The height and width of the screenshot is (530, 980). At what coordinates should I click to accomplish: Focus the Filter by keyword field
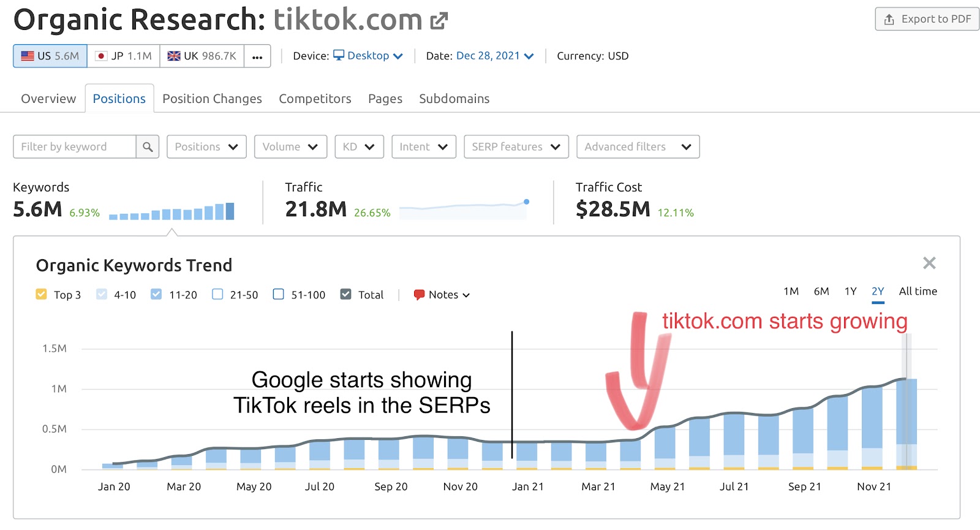point(75,147)
